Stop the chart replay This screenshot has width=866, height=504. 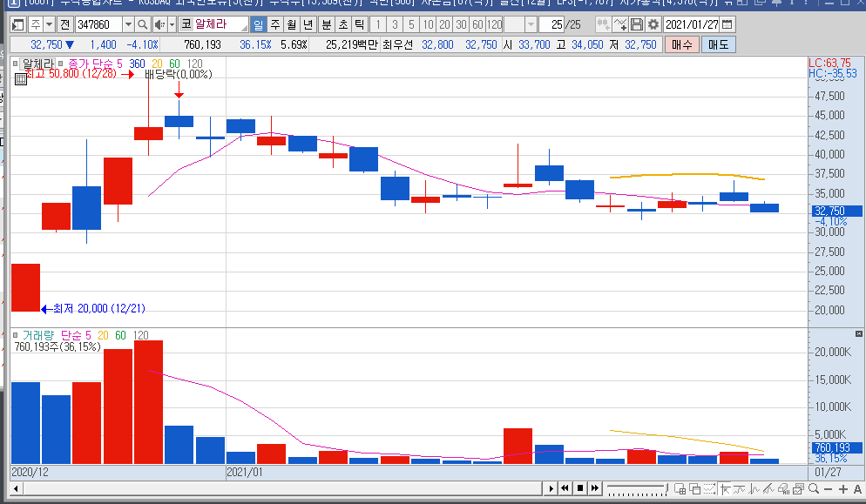click(580, 488)
